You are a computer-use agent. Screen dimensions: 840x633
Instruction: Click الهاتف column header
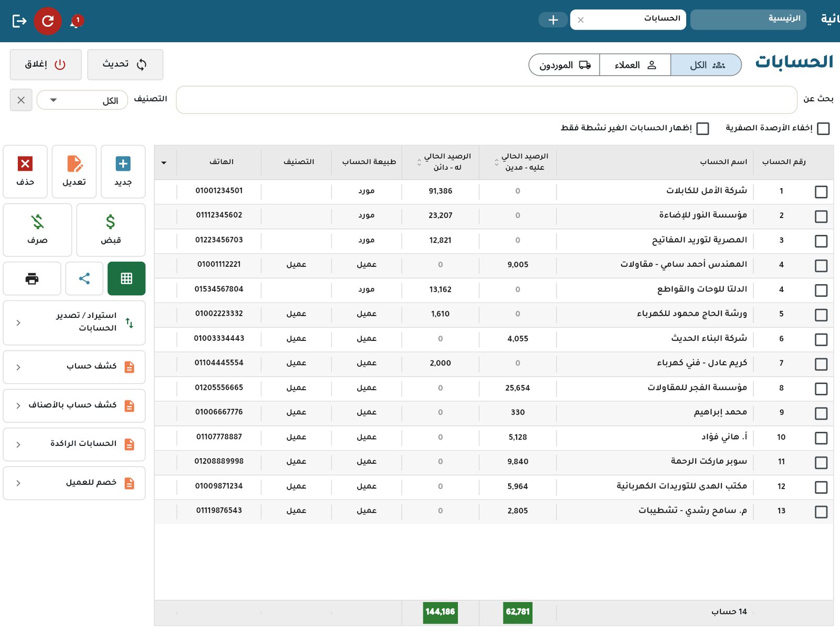pyautogui.click(x=222, y=162)
